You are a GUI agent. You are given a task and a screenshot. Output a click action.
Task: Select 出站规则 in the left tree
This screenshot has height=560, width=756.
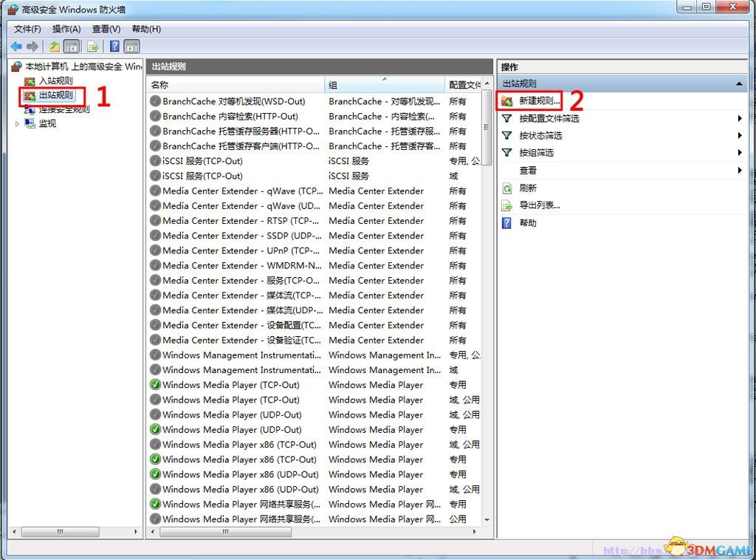55,95
